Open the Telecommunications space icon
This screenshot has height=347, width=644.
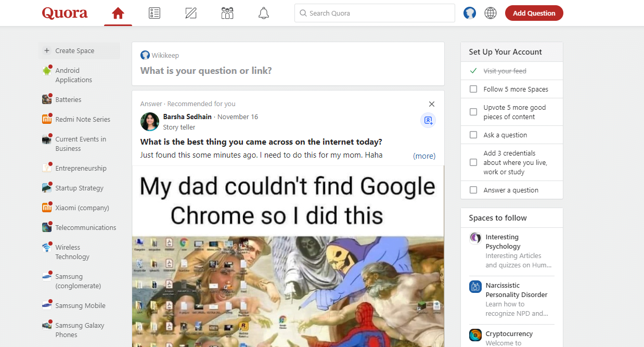pyautogui.click(x=47, y=227)
